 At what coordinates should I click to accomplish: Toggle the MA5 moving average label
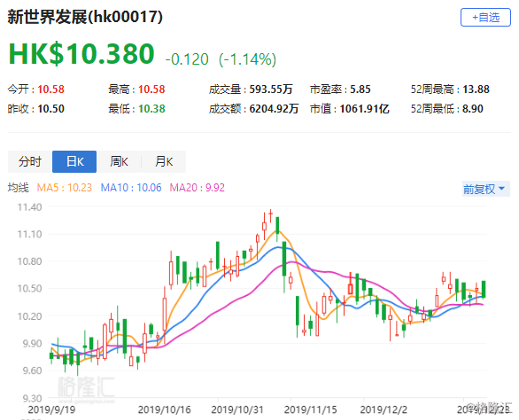pos(65,188)
